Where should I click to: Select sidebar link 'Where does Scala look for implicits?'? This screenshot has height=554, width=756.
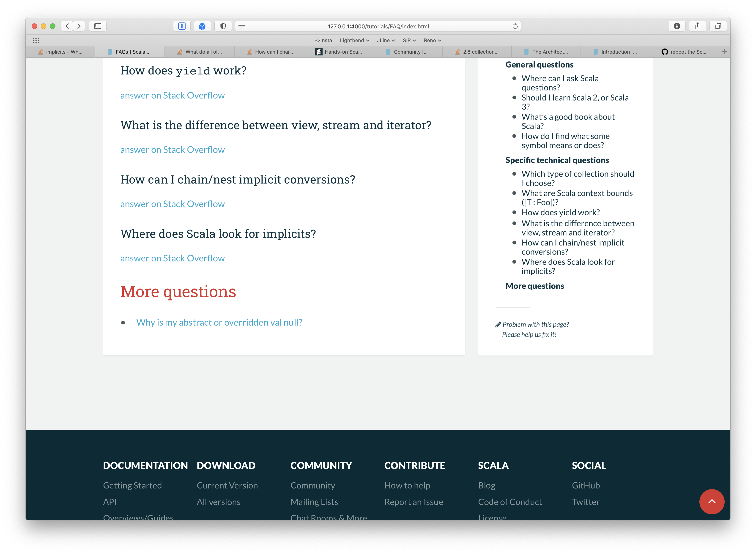point(568,266)
